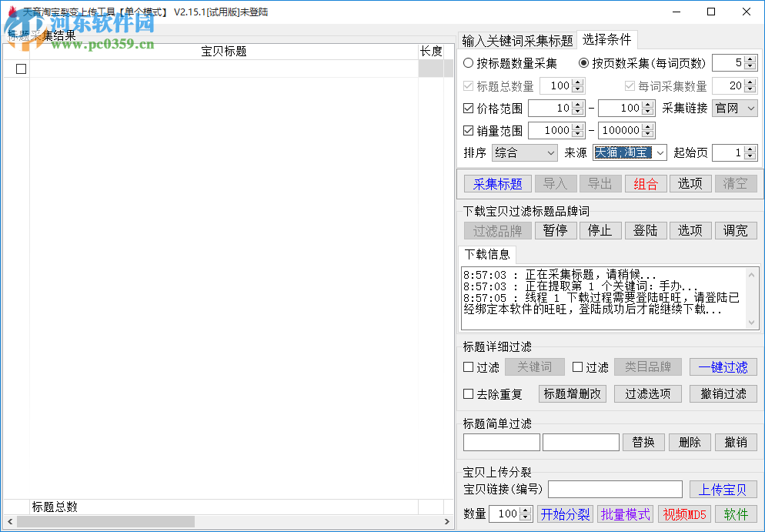
Task: Open title editing via 标题增删改 button
Action: pyautogui.click(x=572, y=393)
